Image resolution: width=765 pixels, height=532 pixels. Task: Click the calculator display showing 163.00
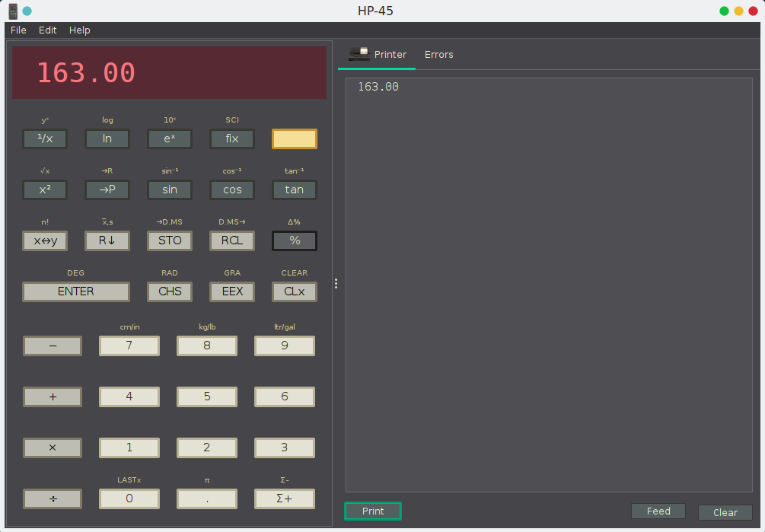click(169, 72)
